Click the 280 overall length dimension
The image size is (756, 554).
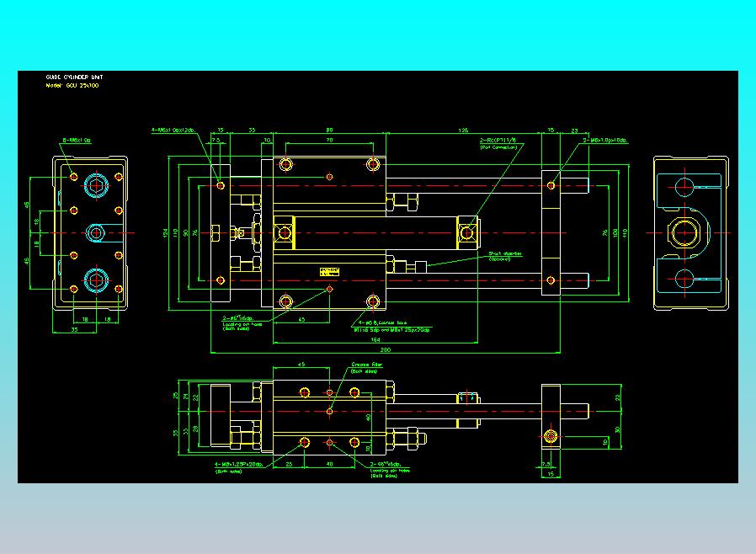pyautogui.click(x=386, y=349)
